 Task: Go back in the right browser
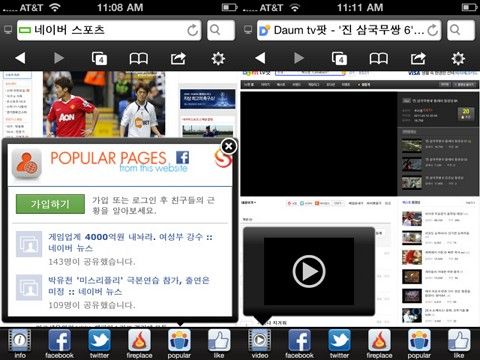[260, 58]
